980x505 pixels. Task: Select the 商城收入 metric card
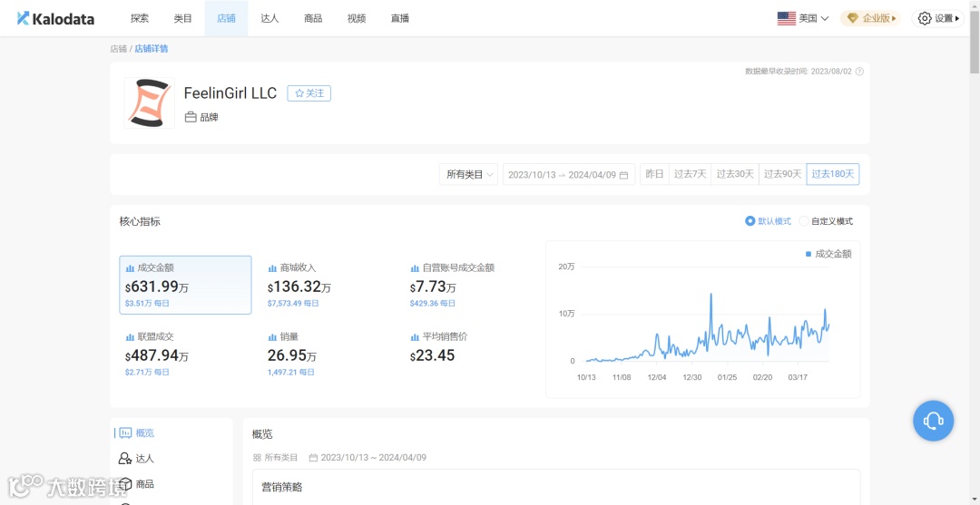click(x=328, y=285)
